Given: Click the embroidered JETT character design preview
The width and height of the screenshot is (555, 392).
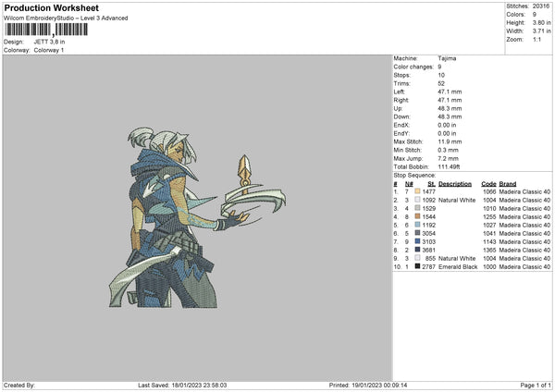Looking at the screenshot, I should point(198,217).
